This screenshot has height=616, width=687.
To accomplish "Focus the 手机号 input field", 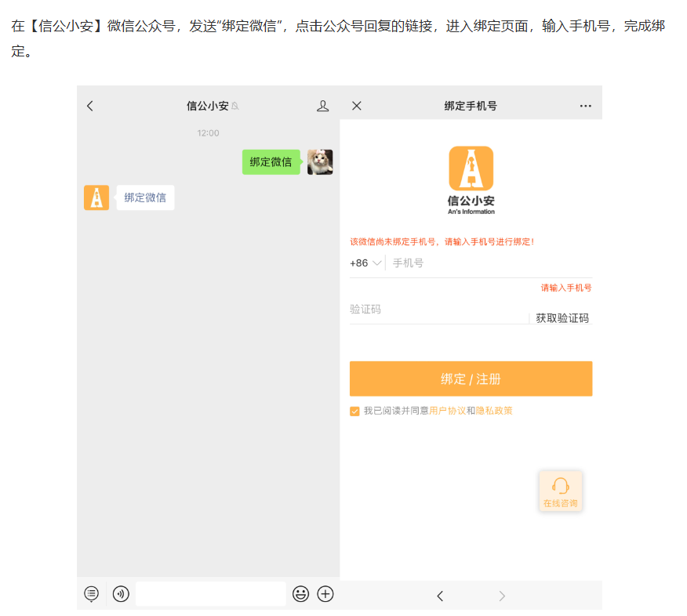I will (x=492, y=263).
